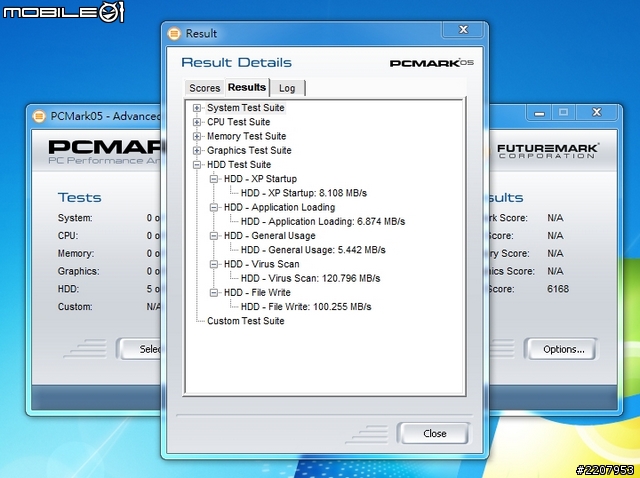
Task: Open Options in the PCMark05 window
Action: 563,349
